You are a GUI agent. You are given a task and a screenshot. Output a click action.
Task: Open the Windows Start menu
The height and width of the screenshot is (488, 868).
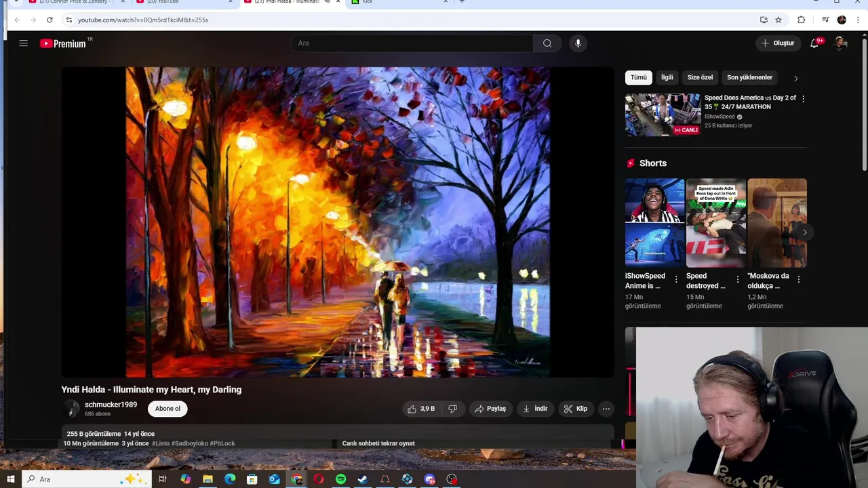(10, 479)
